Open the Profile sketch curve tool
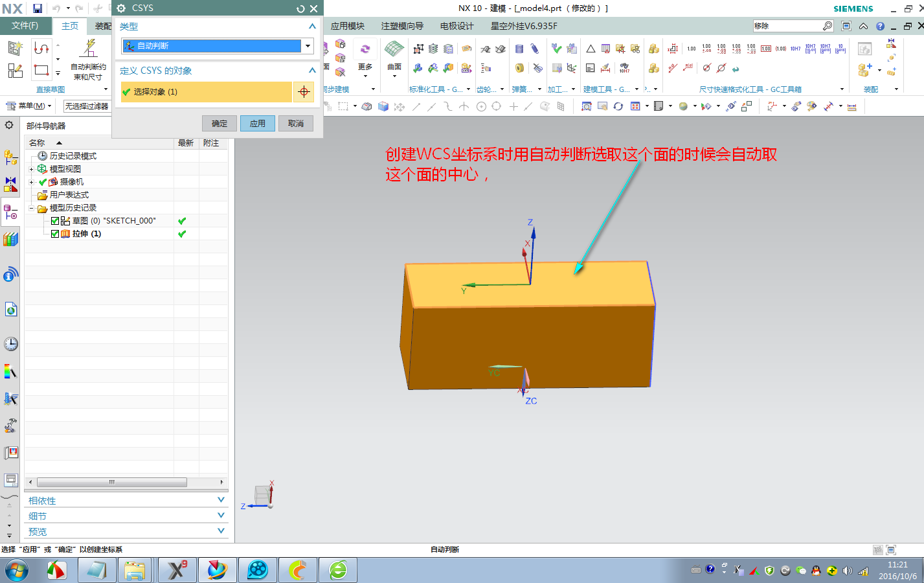924x583 pixels. click(41, 49)
